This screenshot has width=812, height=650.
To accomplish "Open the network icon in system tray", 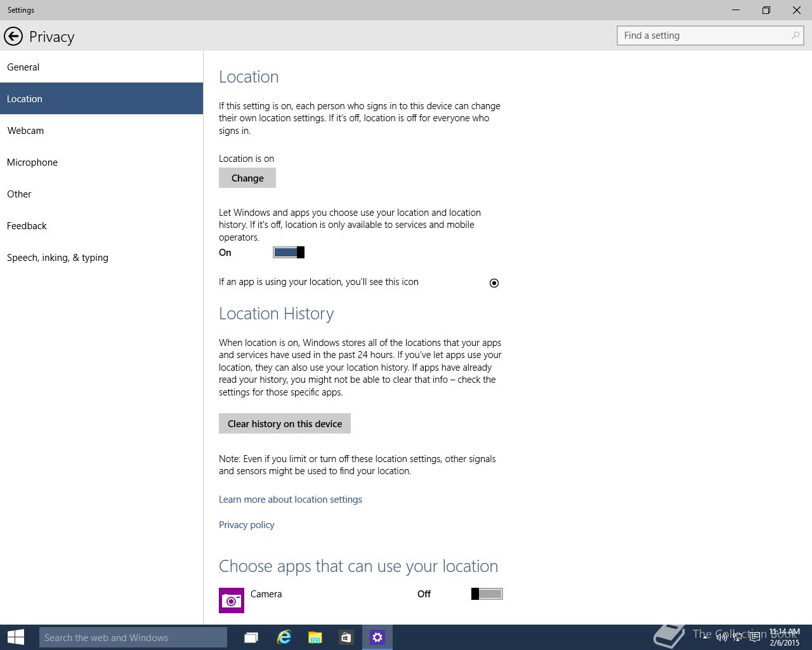I will click(738, 637).
